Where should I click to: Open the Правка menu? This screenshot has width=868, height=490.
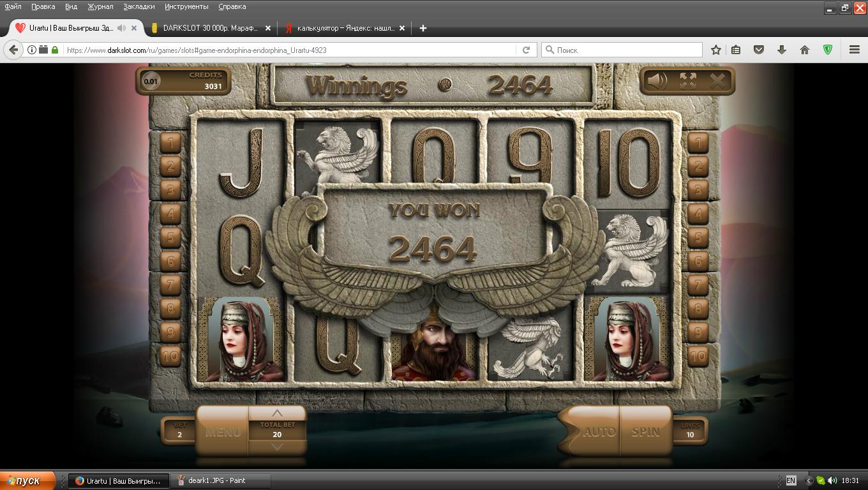(x=43, y=6)
